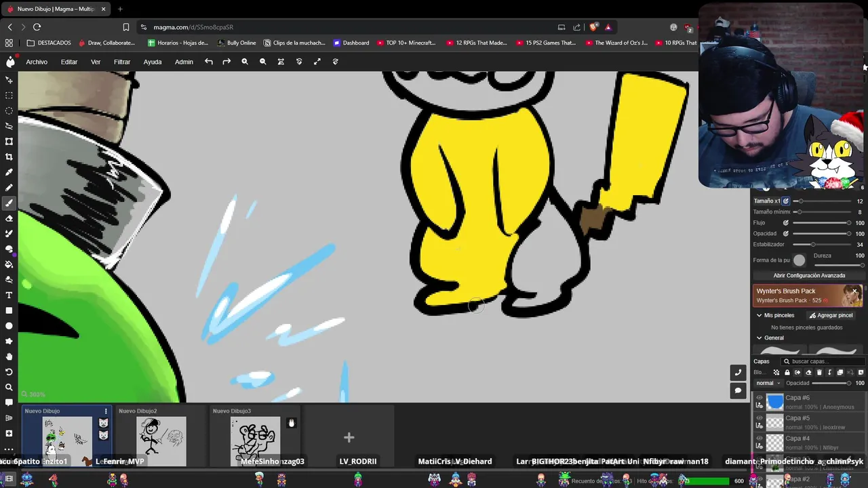Click the fullscreen expand arrows icon

317,62
